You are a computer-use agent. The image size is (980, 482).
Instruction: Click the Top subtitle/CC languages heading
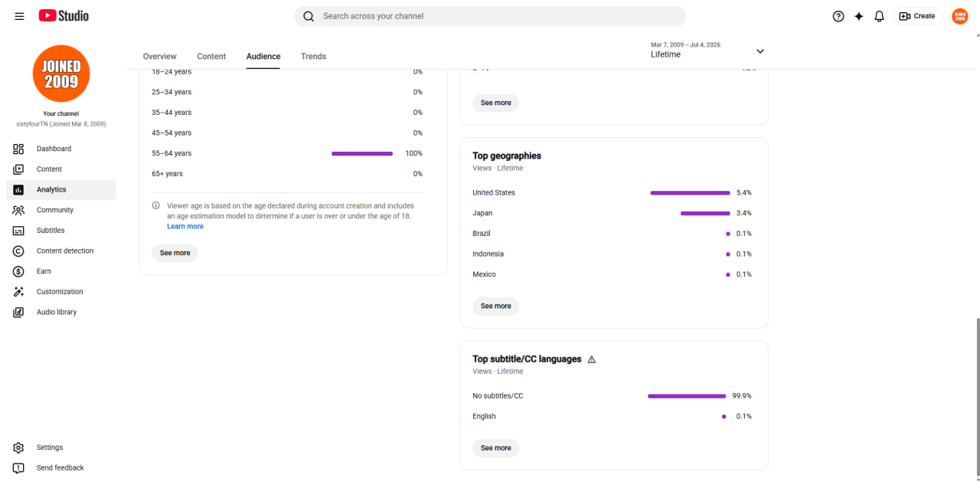pyautogui.click(x=527, y=359)
